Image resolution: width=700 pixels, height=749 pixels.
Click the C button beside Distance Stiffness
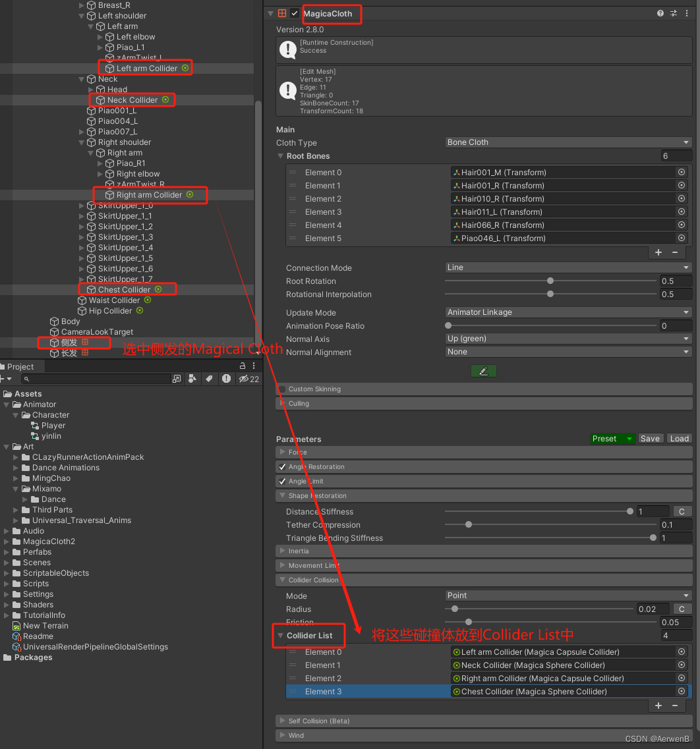[x=682, y=512]
